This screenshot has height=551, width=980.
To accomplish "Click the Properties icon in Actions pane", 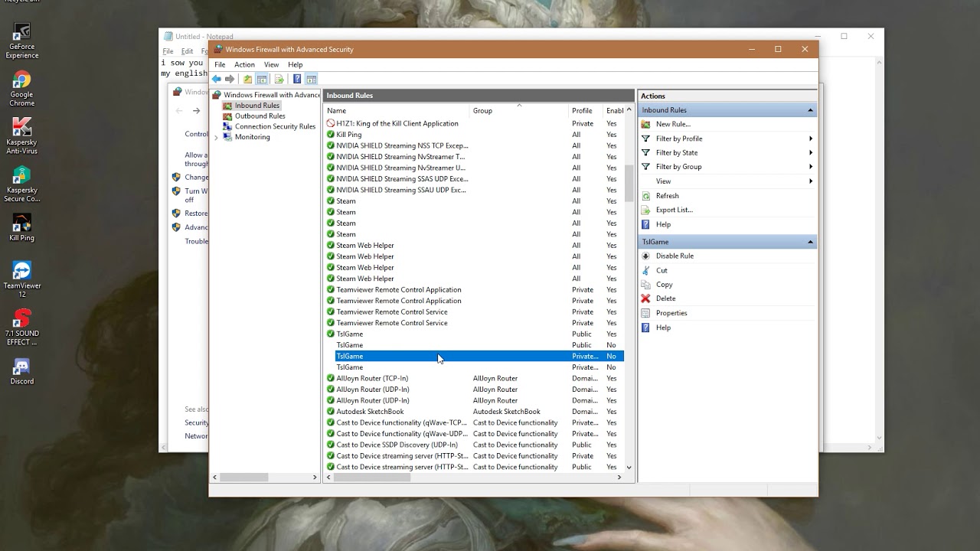I will [645, 313].
